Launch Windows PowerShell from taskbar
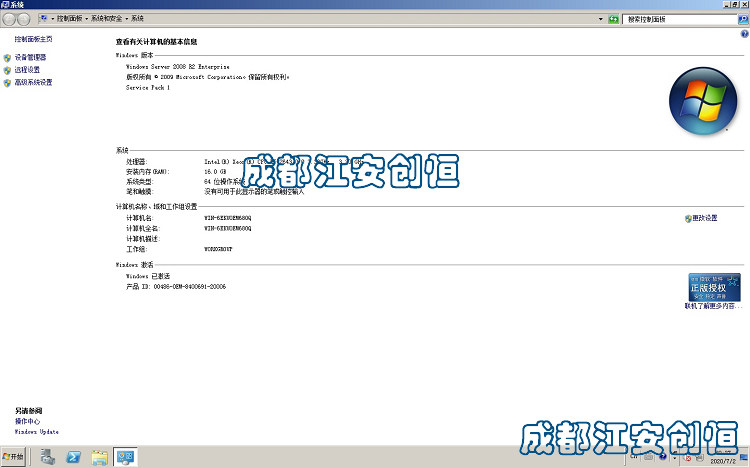 click(x=73, y=457)
